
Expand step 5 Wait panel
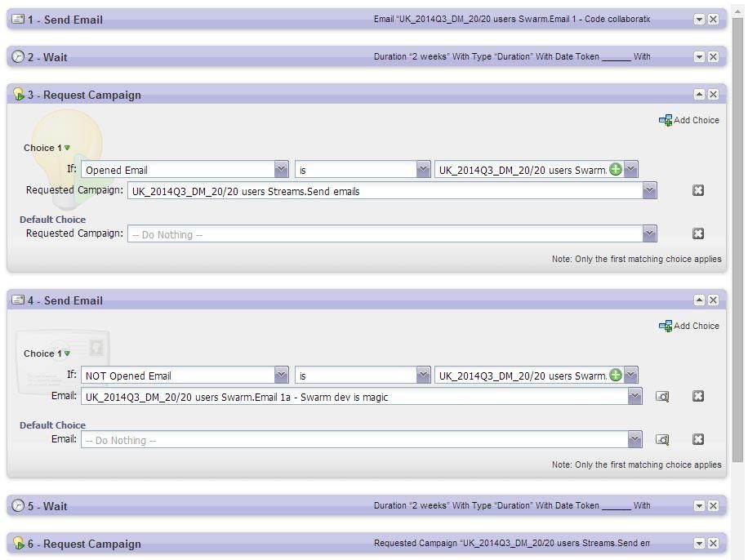coord(699,506)
